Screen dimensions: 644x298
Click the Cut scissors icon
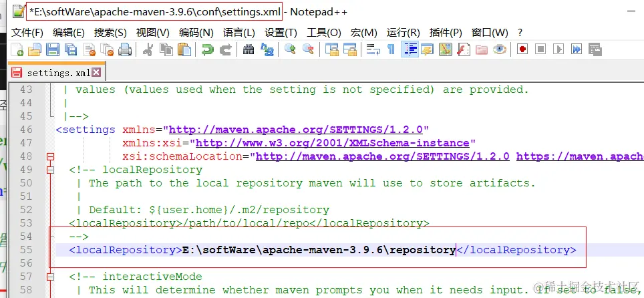148,49
